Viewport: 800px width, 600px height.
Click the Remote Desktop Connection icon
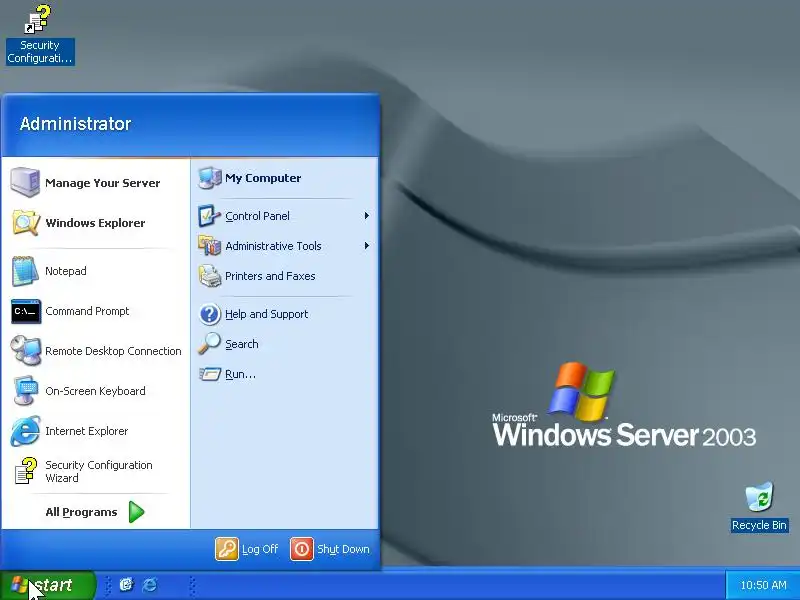(26, 351)
